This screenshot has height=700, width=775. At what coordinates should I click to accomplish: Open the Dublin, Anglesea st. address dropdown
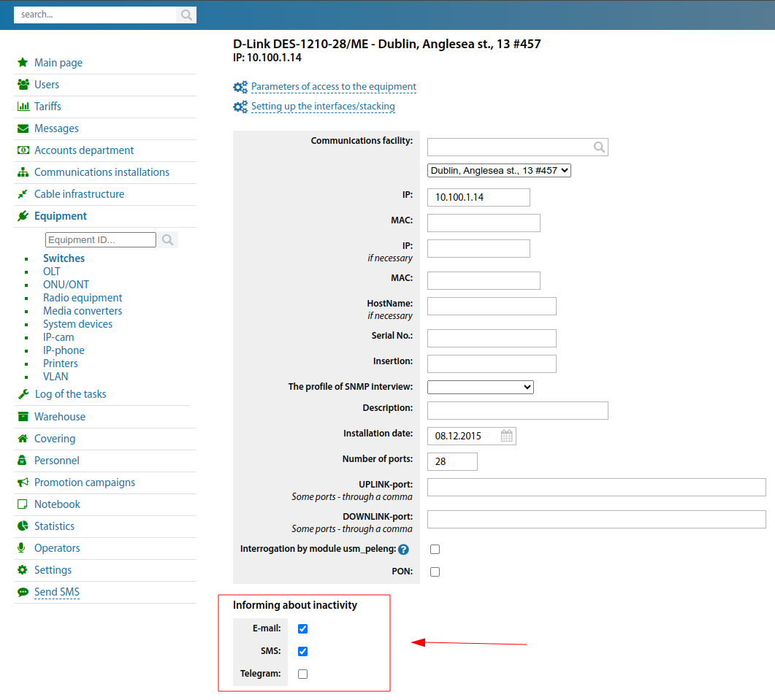point(499,170)
